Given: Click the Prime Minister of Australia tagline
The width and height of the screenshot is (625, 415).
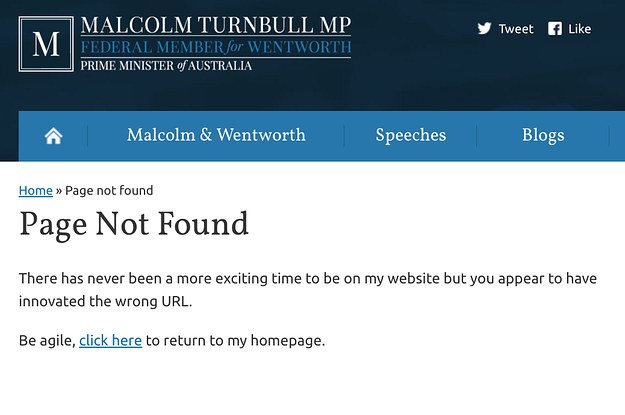Looking at the screenshot, I should pos(166,65).
